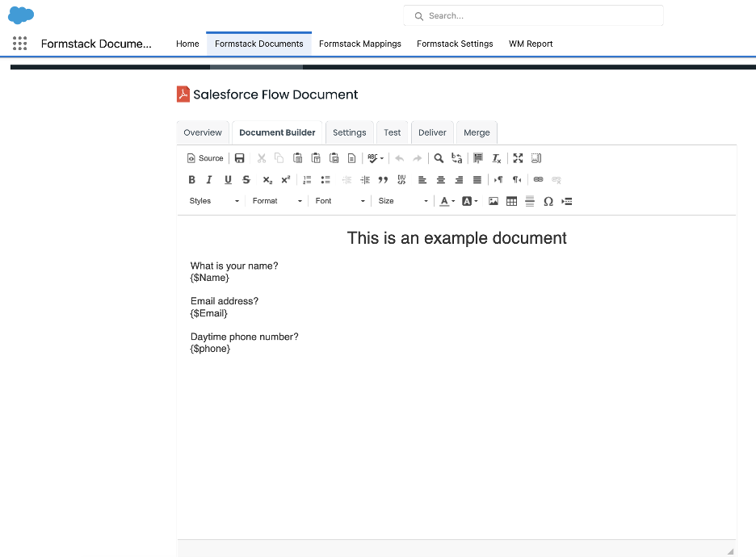Toggle italic text formatting

pos(209,179)
